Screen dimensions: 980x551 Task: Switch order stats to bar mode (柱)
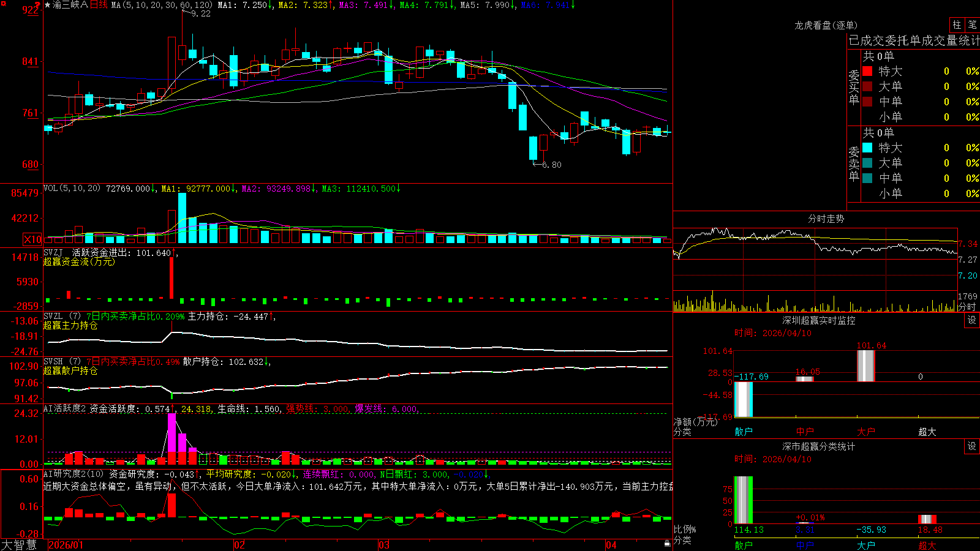point(957,25)
